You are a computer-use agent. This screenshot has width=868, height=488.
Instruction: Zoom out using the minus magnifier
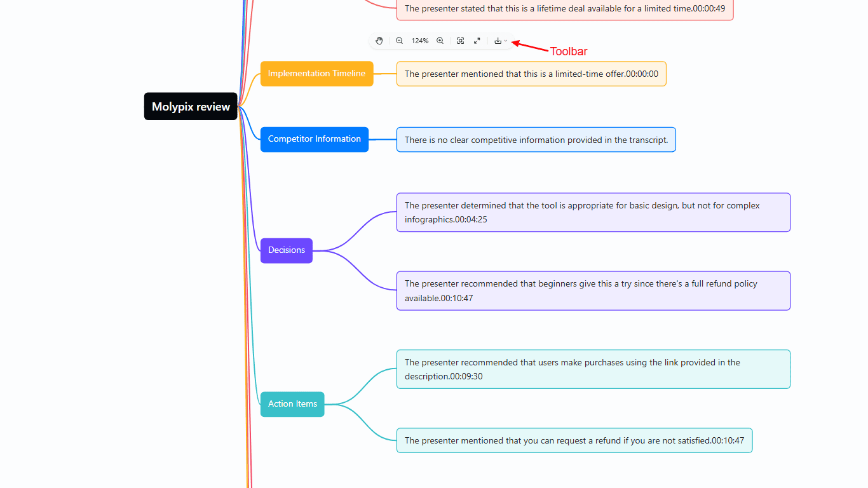point(400,41)
